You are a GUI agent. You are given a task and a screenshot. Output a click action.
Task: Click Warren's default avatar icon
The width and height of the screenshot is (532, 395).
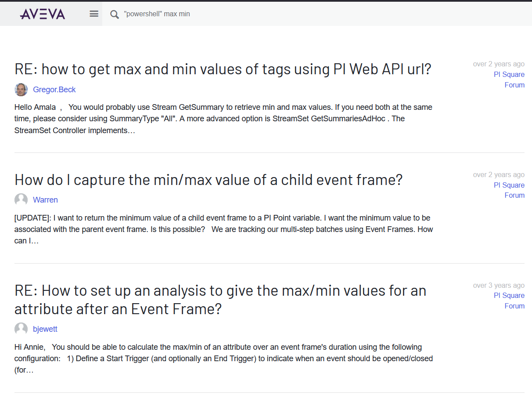[x=21, y=200]
